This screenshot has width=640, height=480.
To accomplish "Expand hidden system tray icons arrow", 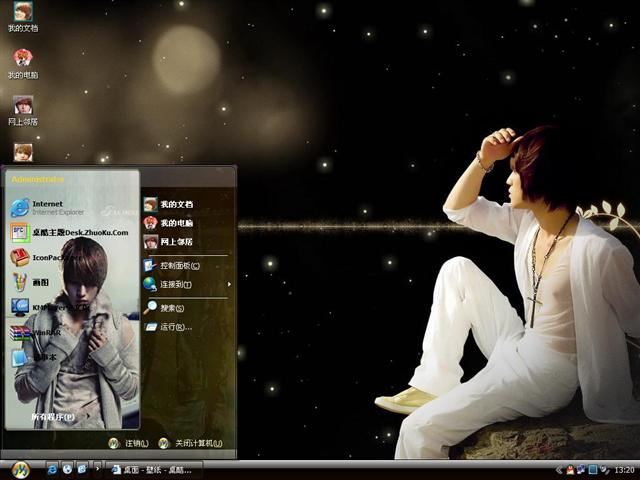I will [x=558, y=469].
